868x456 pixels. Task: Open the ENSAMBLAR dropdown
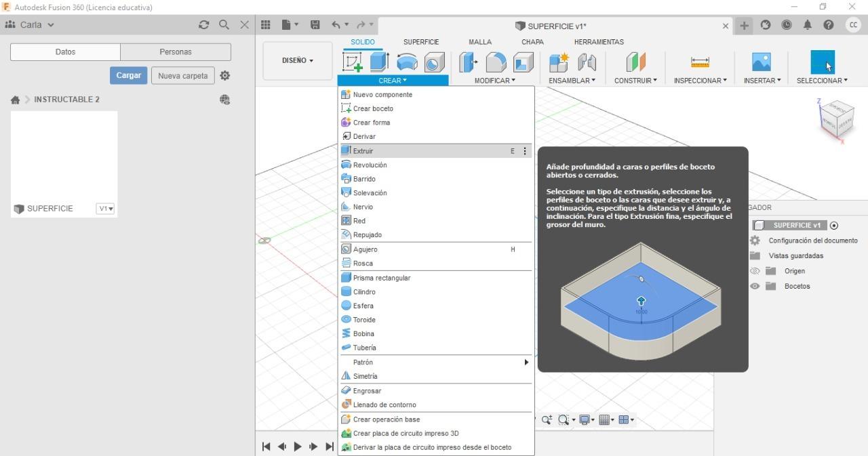(x=572, y=81)
